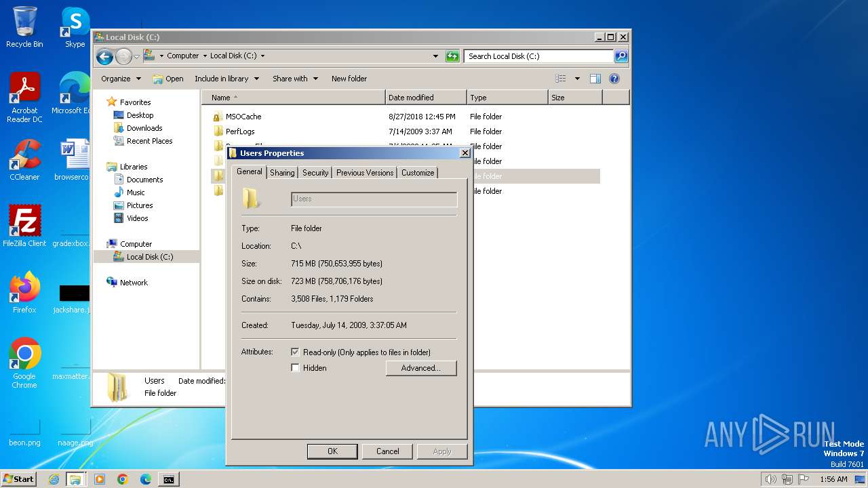Screen dimensions: 868x488
Task: Open the browserco Word document icon
Action: coord(72,160)
